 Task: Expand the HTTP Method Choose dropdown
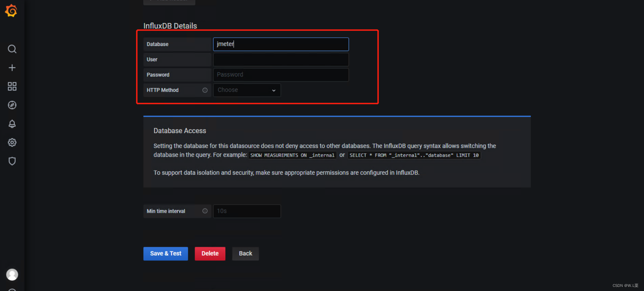(247, 90)
